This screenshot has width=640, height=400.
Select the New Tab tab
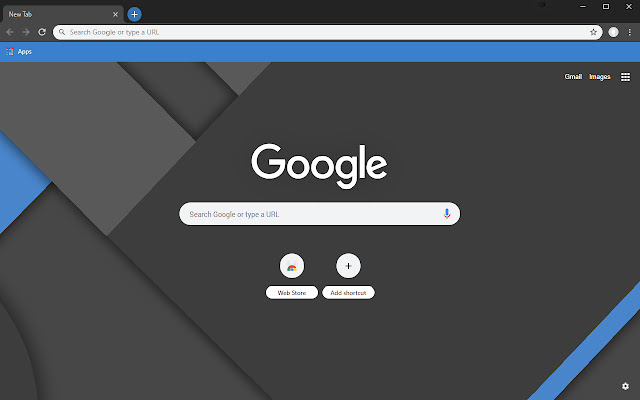[62, 14]
